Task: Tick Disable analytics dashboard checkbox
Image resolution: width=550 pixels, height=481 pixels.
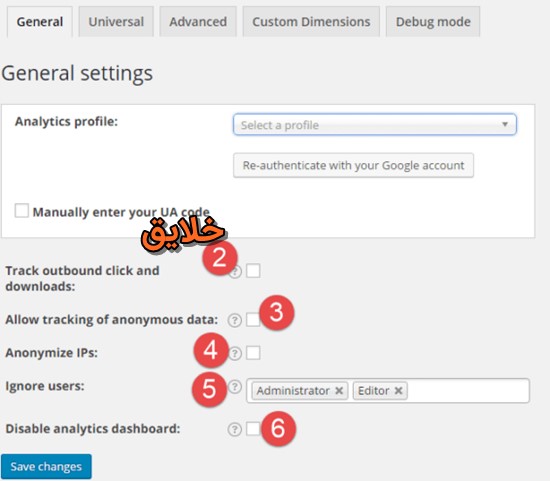Action: click(x=253, y=428)
